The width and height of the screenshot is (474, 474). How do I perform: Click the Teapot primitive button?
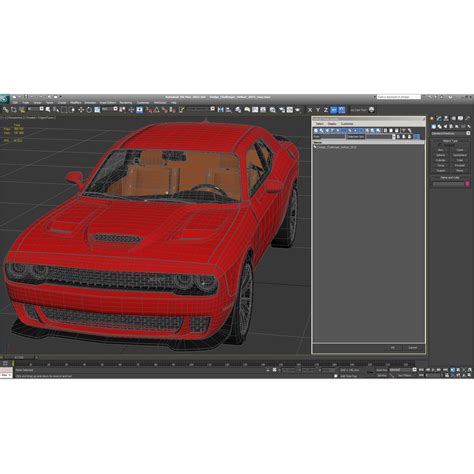(x=441, y=171)
